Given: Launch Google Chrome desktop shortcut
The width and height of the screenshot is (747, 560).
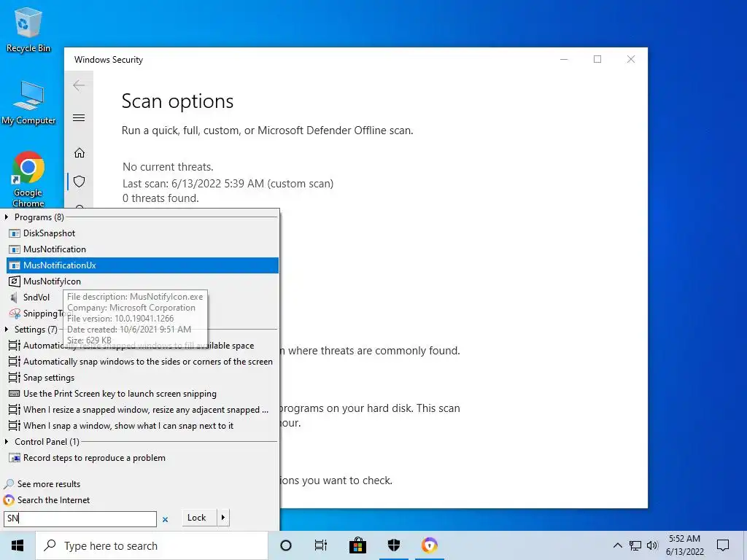Looking at the screenshot, I should click(x=28, y=179).
